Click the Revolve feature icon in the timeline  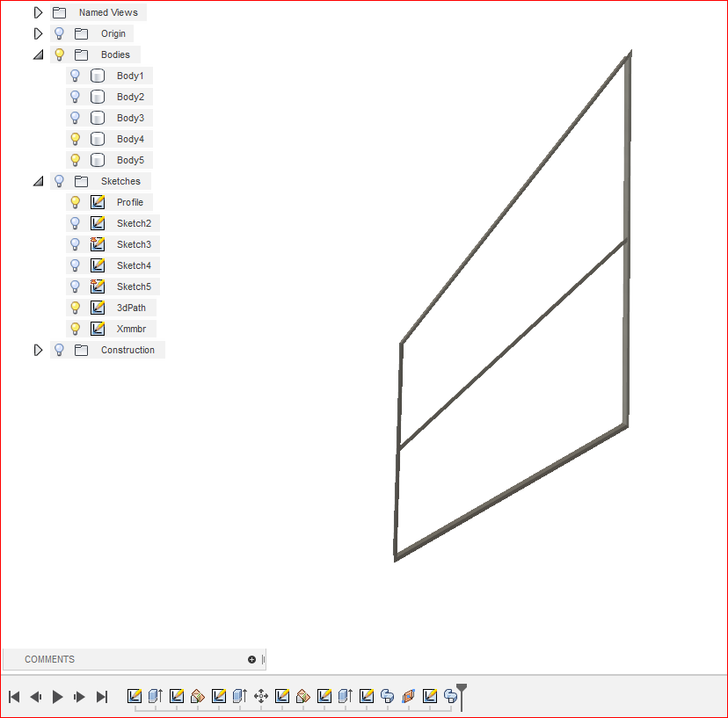(388, 695)
